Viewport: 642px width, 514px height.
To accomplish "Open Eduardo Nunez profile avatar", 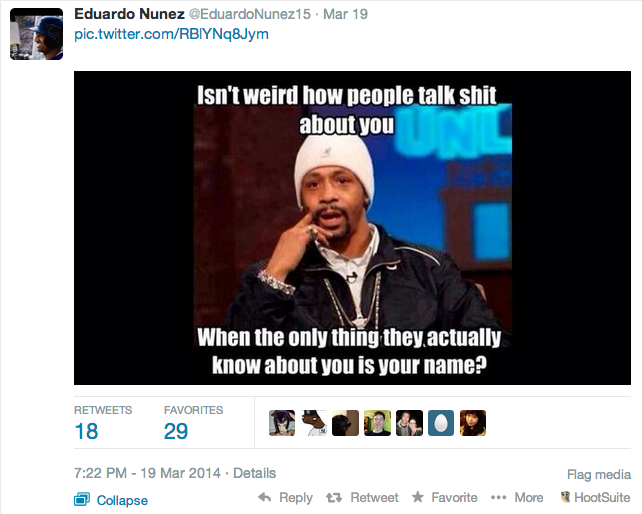I will pos(36,34).
